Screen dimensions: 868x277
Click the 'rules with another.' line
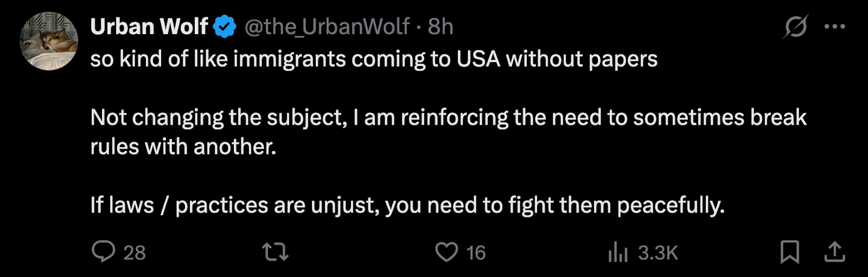tap(183, 147)
